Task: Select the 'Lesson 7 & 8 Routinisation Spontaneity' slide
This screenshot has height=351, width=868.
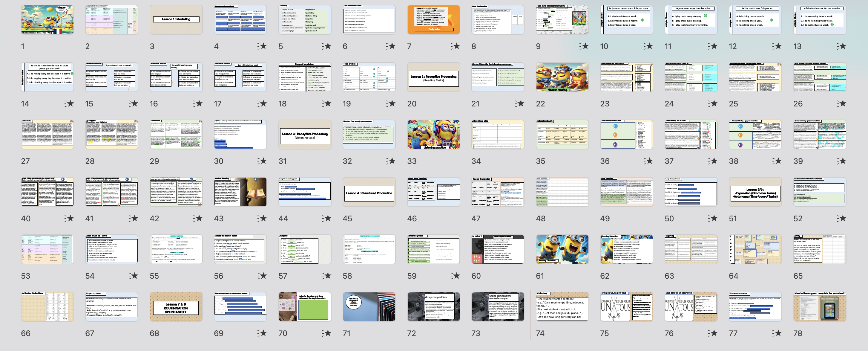Action: 176,306
